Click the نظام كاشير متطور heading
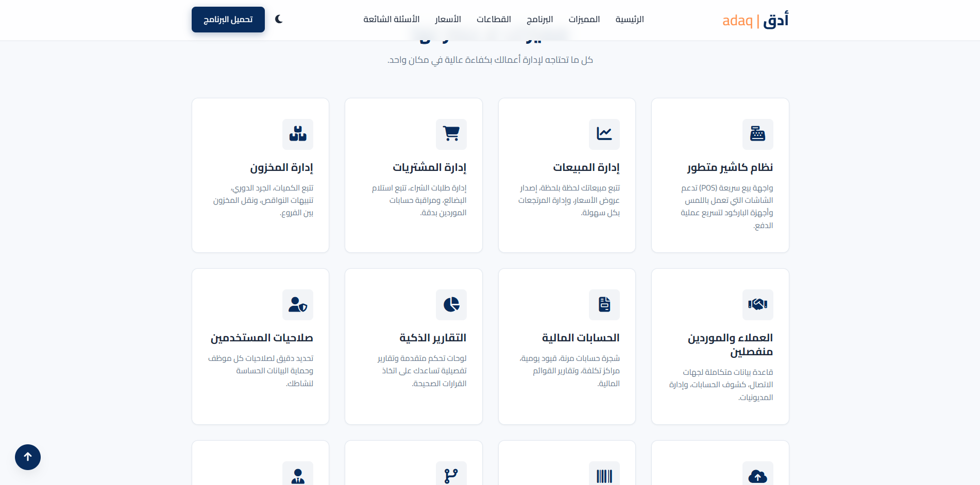 click(x=730, y=167)
